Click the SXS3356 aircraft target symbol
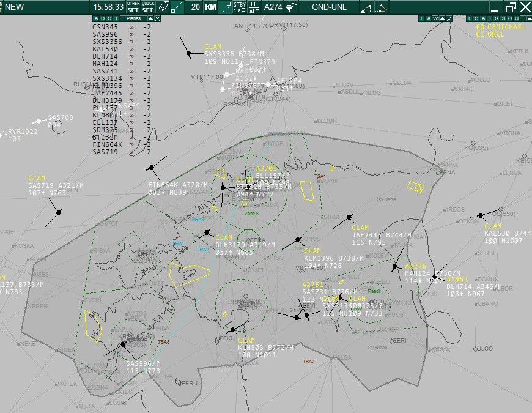This screenshot has height=413, width=532. tap(189, 53)
